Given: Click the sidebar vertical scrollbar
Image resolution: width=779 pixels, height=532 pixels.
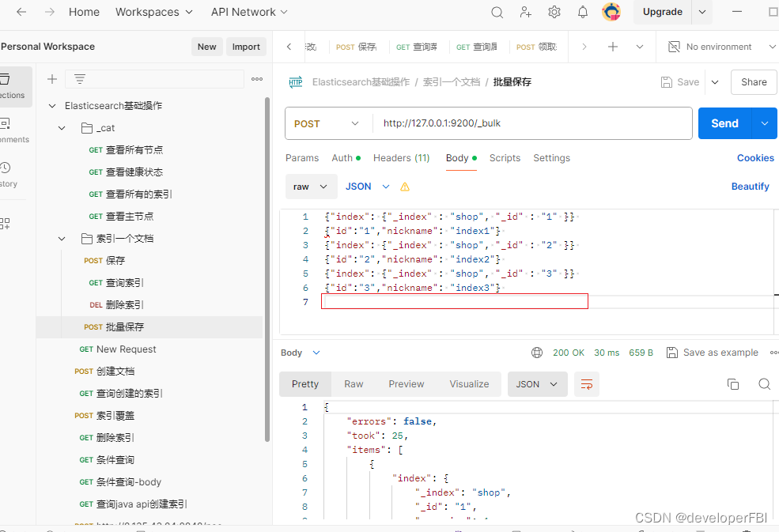Looking at the screenshot, I should 267,269.
